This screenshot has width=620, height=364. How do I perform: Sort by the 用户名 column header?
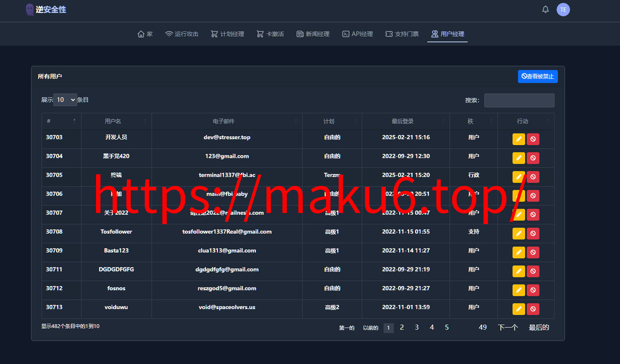pos(116,121)
